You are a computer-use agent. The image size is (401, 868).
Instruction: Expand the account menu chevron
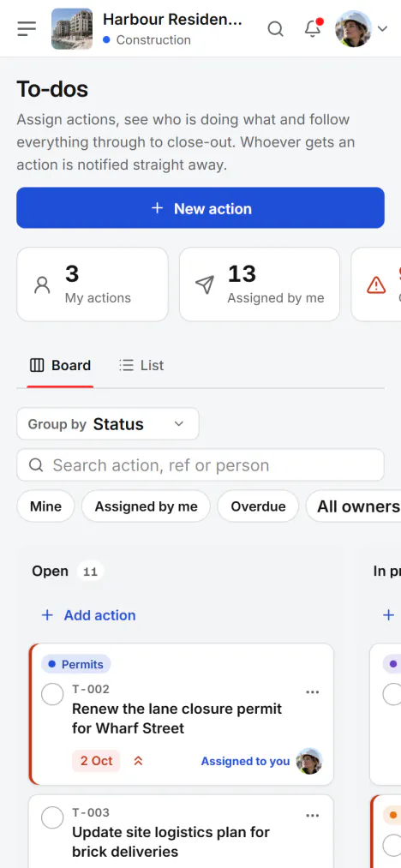pos(382,29)
